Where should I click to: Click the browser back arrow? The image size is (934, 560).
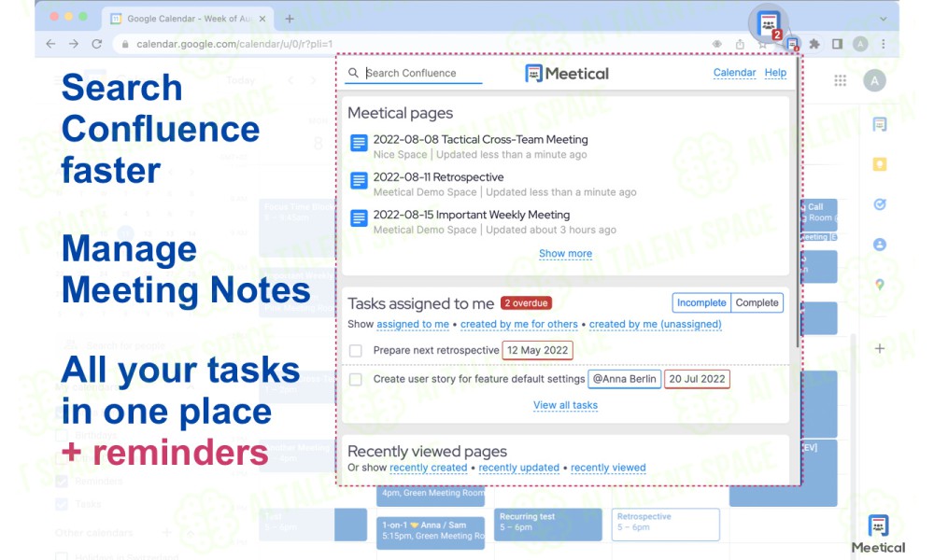pos(50,44)
